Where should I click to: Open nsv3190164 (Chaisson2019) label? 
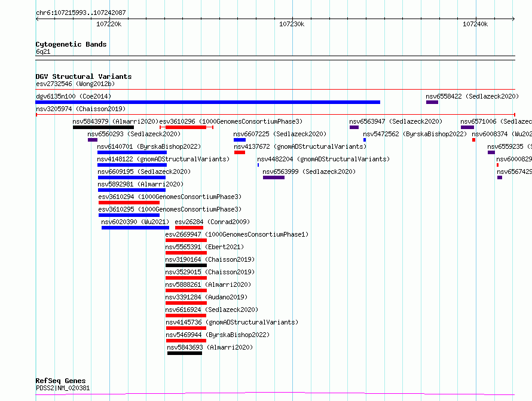[210, 259]
